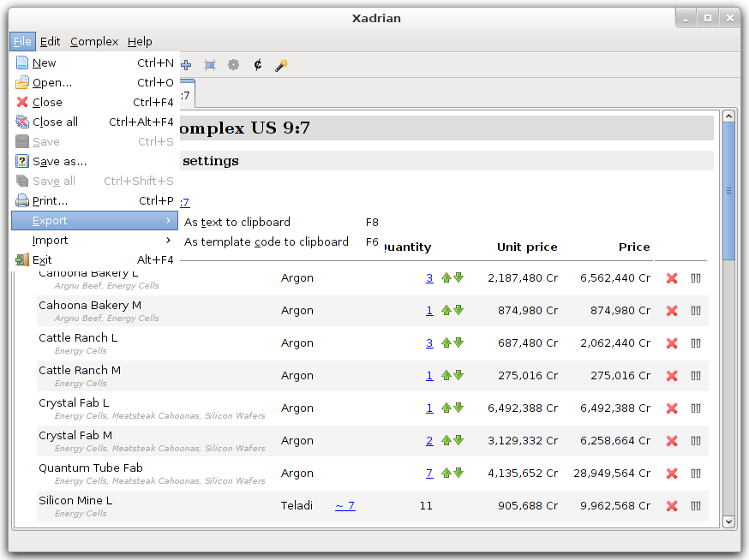Decrease Cahoona Bakery M quantity with down arrow
The width and height of the screenshot is (749, 560).
tap(458, 310)
